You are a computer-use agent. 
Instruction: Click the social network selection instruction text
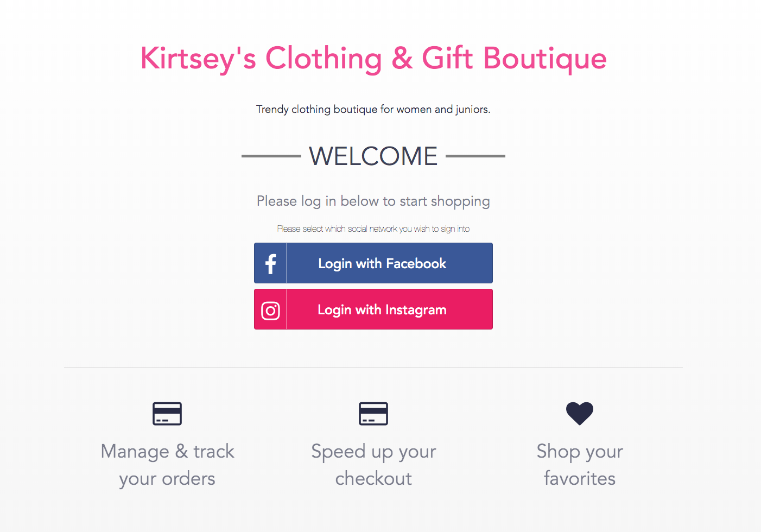tap(373, 229)
